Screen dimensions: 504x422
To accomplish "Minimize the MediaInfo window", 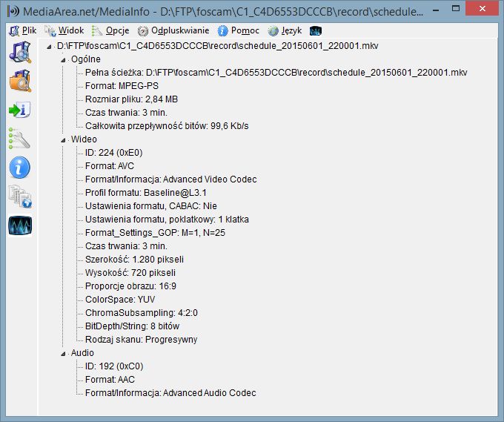I will tap(436, 10).
